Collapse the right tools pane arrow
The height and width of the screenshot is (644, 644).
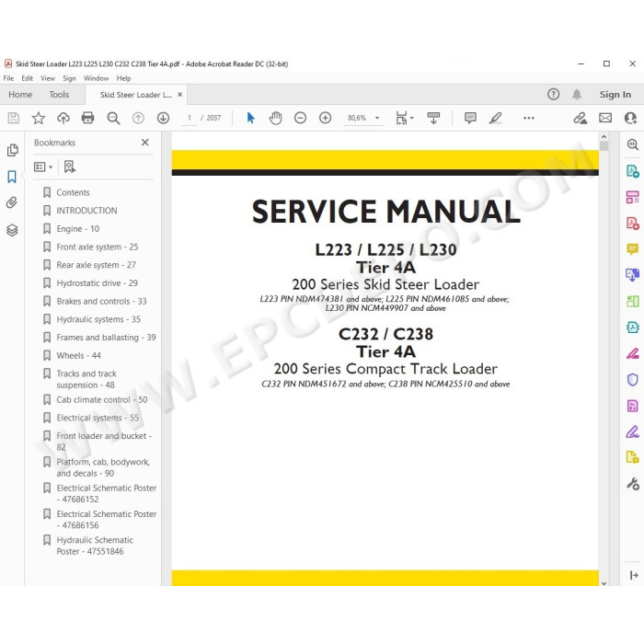tap(634, 575)
